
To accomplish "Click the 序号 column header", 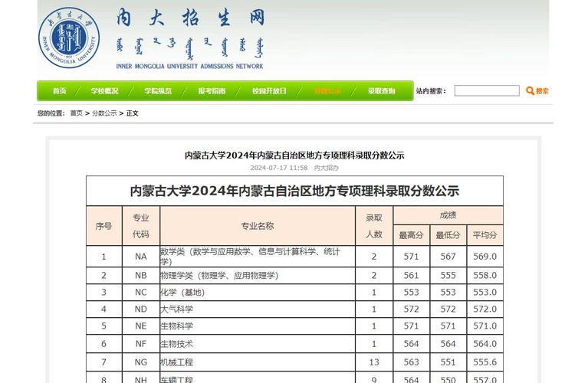I will tap(103, 226).
